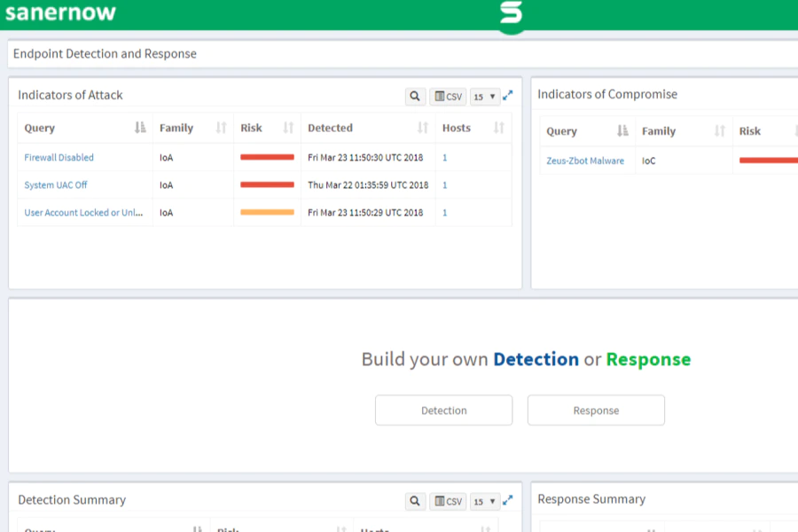Expand the Indicators of Attack panel fullscreen
Screen dimensions: 798x532
[x=507, y=96]
